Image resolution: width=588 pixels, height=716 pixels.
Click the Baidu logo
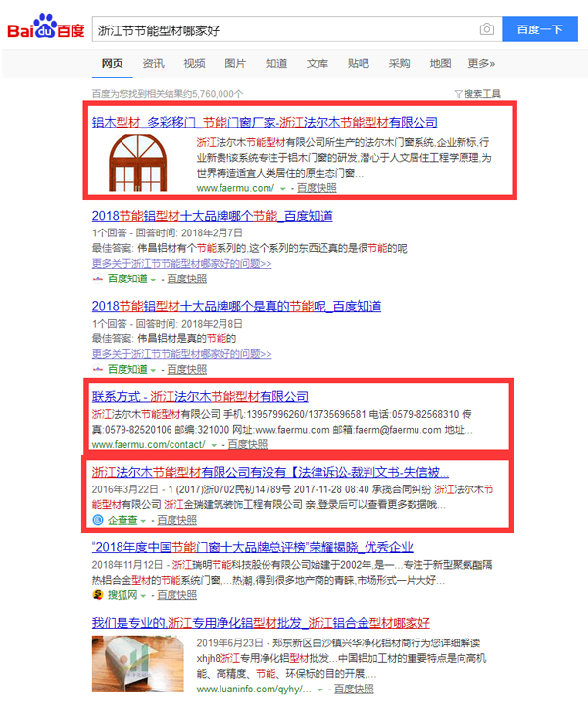[x=46, y=27]
